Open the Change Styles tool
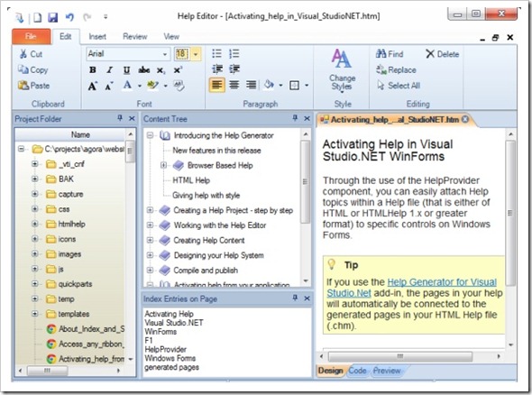Screen dimensions: 532x395 (x=342, y=69)
